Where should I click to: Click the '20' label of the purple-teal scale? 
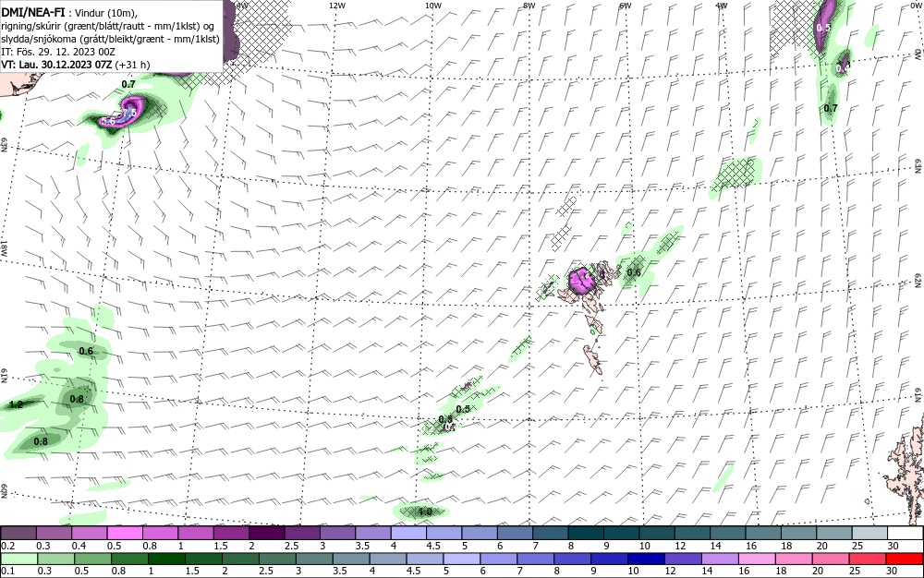pyautogui.click(x=822, y=546)
